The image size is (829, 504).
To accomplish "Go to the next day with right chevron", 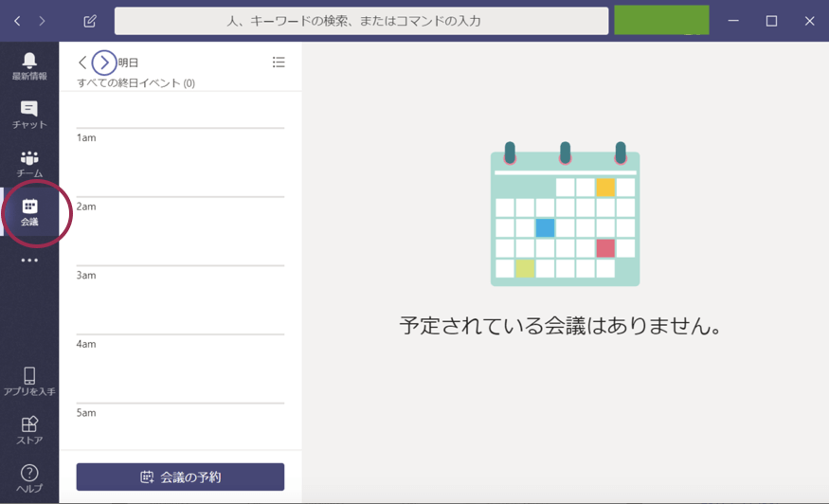I will click(104, 63).
